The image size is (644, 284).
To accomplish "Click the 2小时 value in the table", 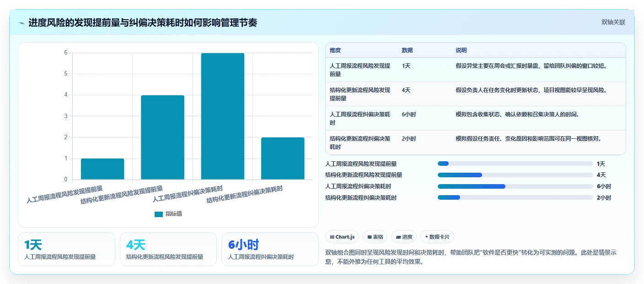I will pyautogui.click(x=409, y=139).
